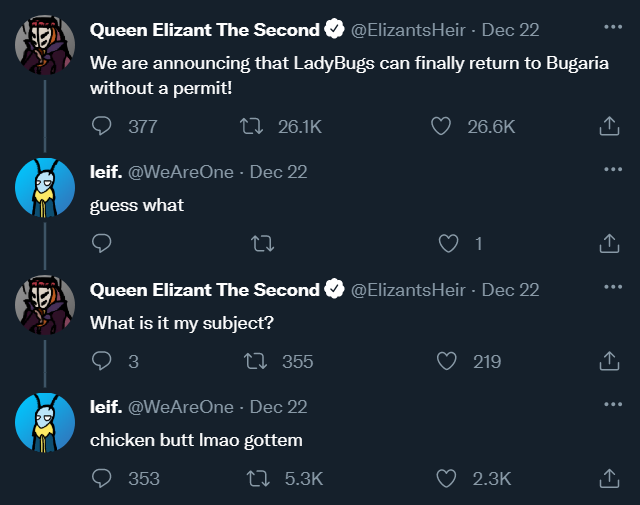Viewport: 640px width, 505px height.
Task: Retweet the tweet with 355 retweets
Action: point(256,361)
